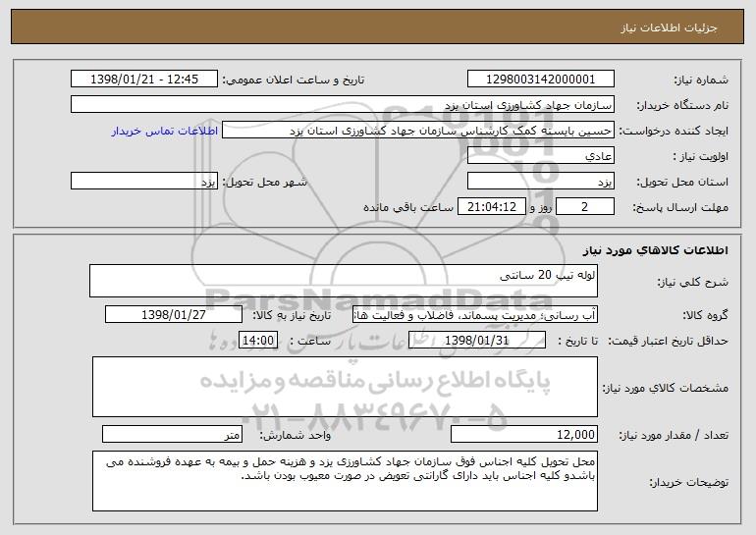Click the request creator field حسین بایسته
The height and width of the screenshot is (535, 756).
pyautogui.click(x=418, y=131)
